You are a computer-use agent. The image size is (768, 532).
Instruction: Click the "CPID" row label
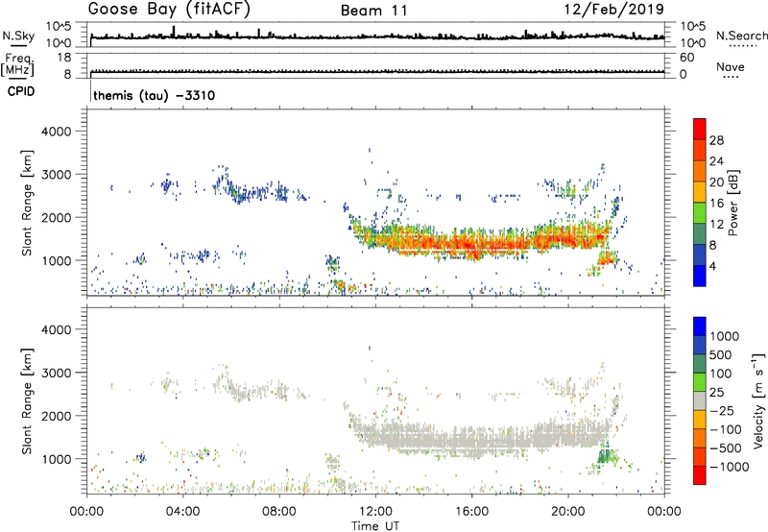[x=21, y=91]
